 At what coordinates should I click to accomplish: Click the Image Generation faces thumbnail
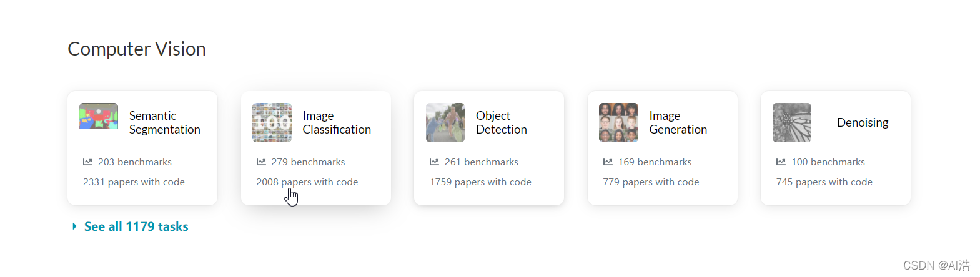pyautogui.click(x=618, y=122)
